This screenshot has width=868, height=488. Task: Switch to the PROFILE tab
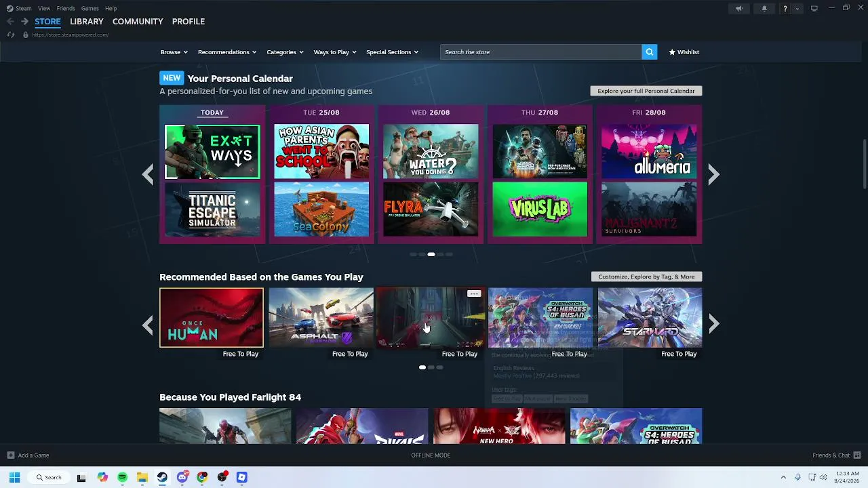point(189,22)
